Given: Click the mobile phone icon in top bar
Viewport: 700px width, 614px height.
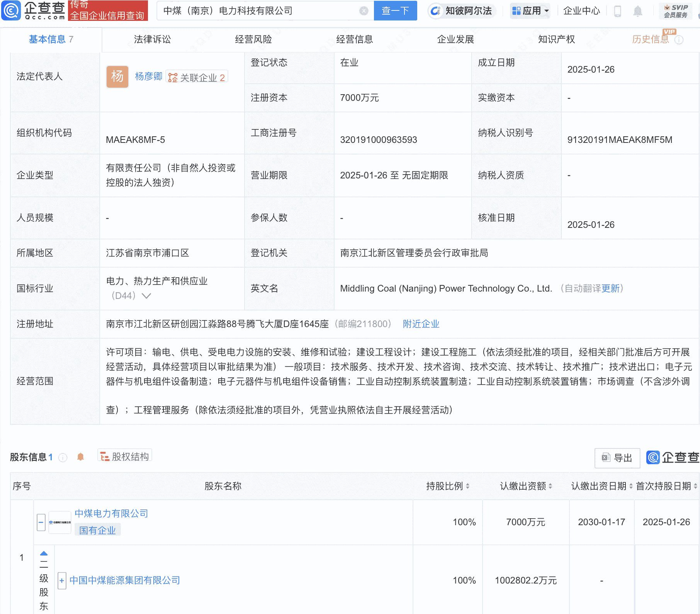Looking at the screenshot, I should coord(617,11).
